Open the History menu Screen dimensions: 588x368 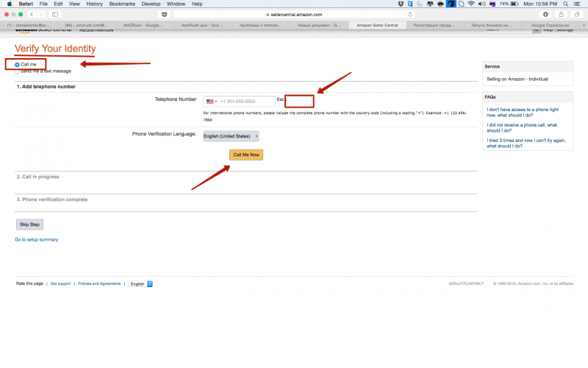click(x=94, y=4)
